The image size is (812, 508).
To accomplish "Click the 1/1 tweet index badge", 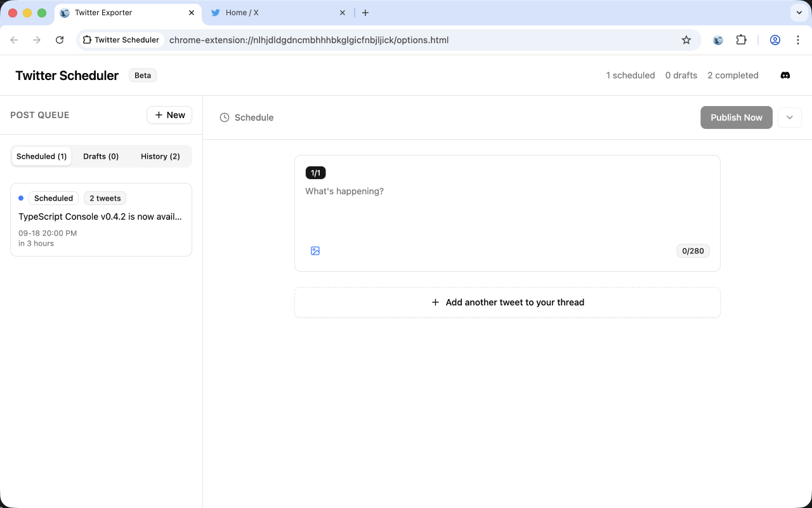I will pos(315,173).
